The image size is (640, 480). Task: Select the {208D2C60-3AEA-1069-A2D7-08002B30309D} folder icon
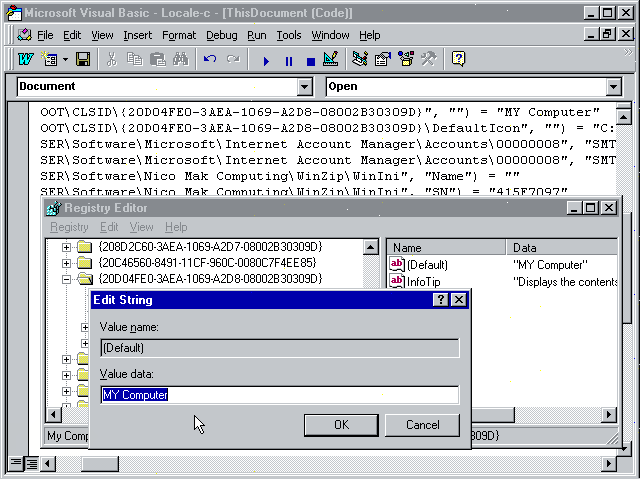(x=84, y=247)
